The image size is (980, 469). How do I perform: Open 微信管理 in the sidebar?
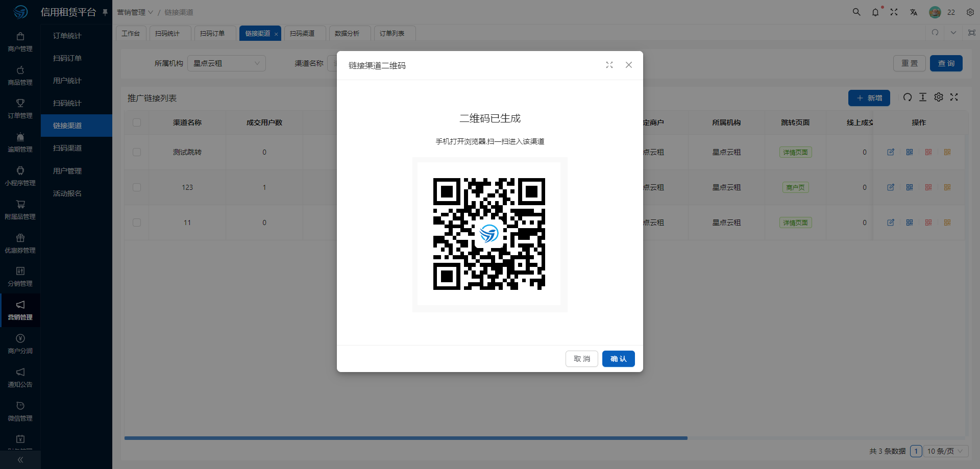pyautogui.click(x=20, y=411)
